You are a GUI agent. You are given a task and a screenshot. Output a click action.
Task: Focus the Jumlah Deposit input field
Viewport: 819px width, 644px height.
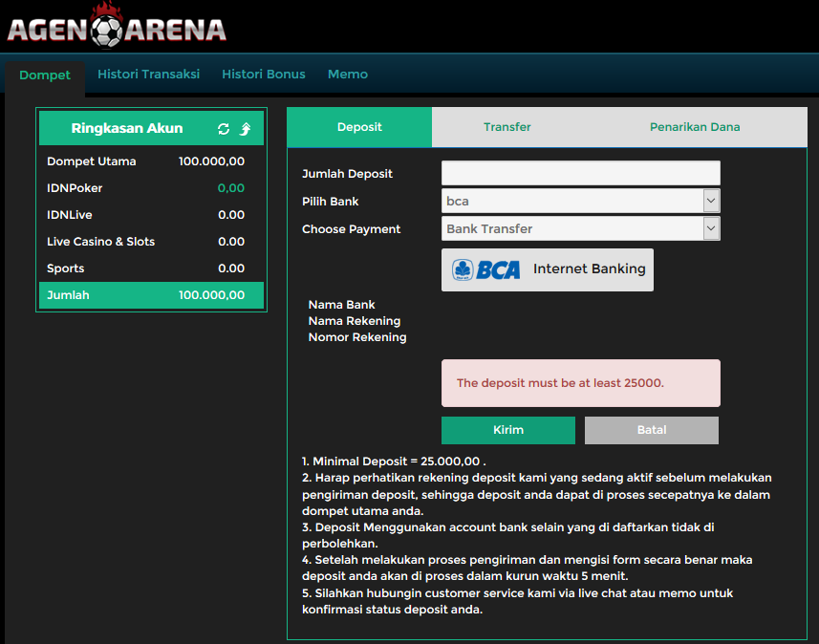click(x=581, y=173)
